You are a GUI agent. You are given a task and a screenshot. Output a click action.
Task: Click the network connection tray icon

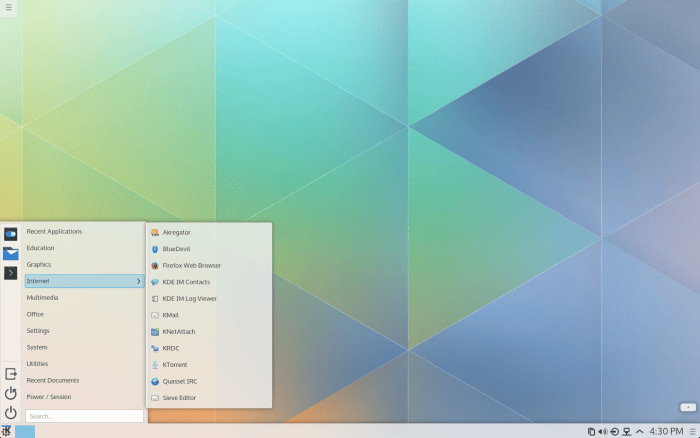tap(626, 431)
